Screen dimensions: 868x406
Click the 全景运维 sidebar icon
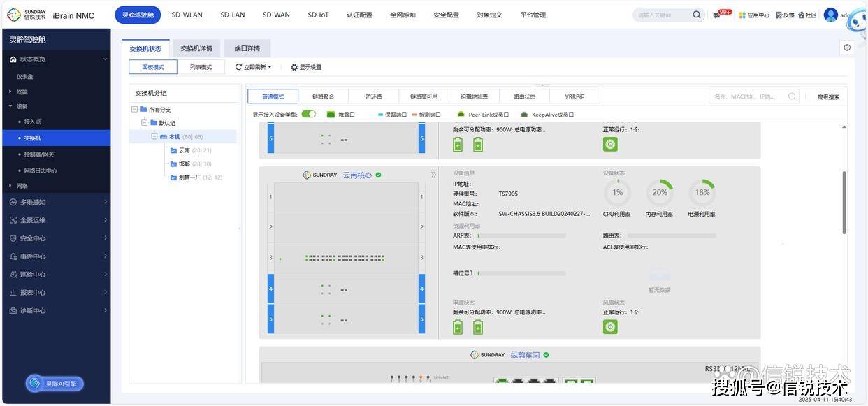[x=13, y=220]
